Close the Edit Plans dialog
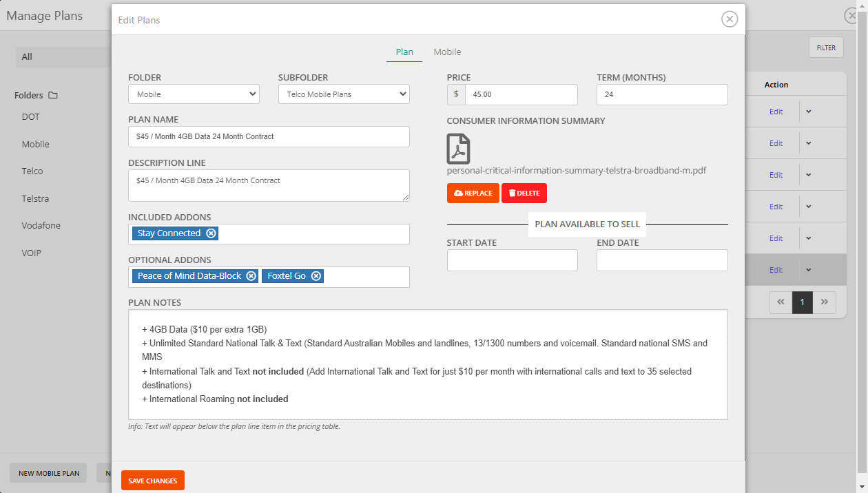868x493 pixels. click(x=730, y=19)
